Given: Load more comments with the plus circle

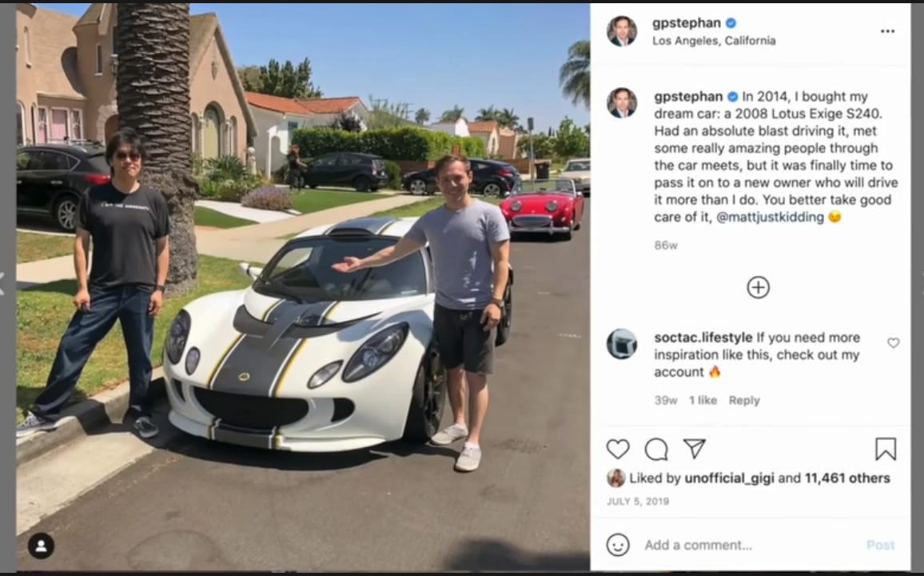Looking at the screenshot, I should pyautogui.click(x=758, y=287).
